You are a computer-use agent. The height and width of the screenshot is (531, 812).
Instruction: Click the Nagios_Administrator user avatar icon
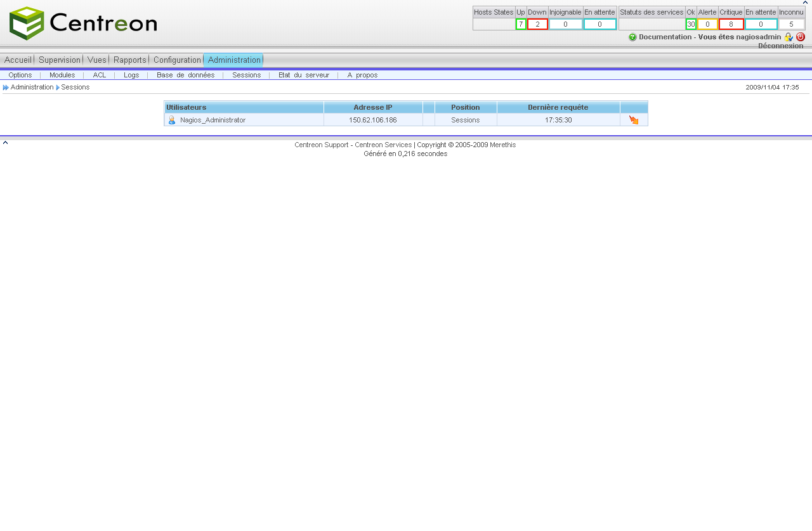pos(172,120)
